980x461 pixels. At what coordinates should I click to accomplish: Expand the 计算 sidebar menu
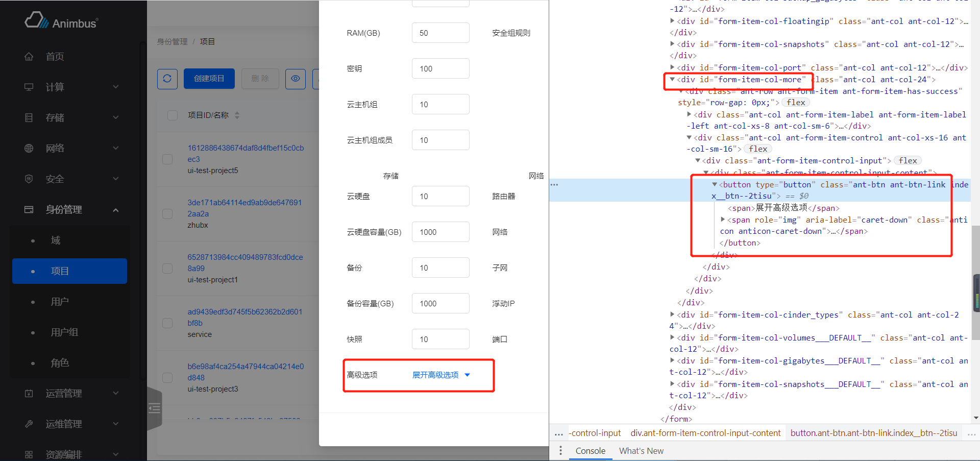71,87
